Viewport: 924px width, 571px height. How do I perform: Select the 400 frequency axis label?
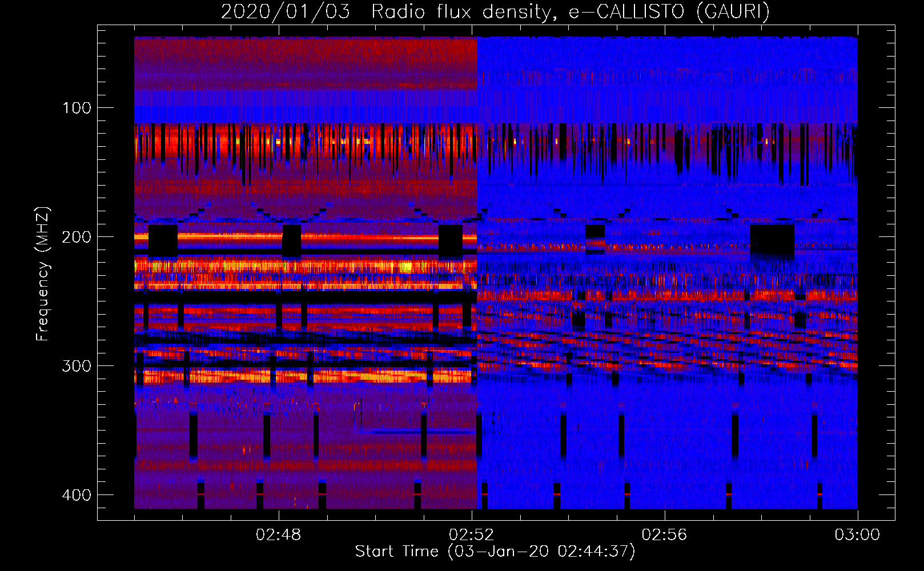(77, 495)
